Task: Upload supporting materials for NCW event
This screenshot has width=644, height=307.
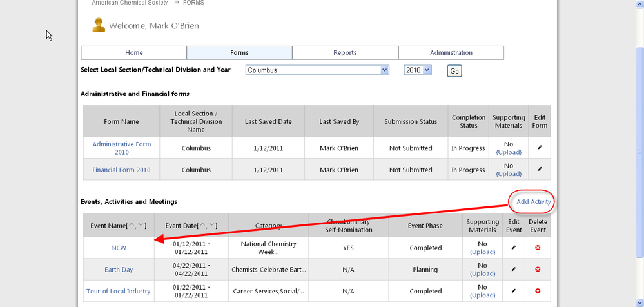Action: click(x=482, y=252)
